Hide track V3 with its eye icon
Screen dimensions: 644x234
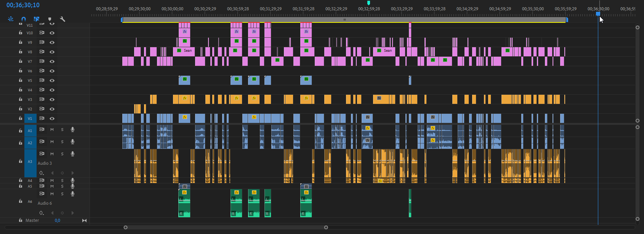(52, 99)
